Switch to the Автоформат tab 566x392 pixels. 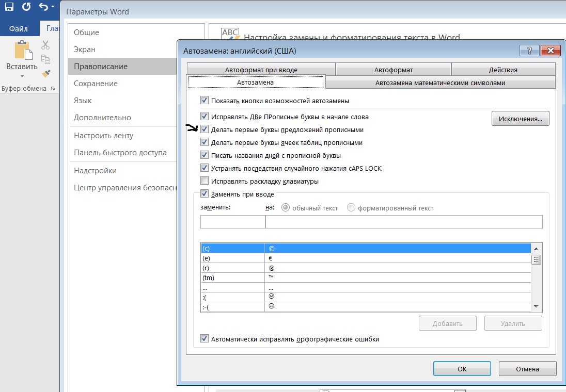point(394,70)
